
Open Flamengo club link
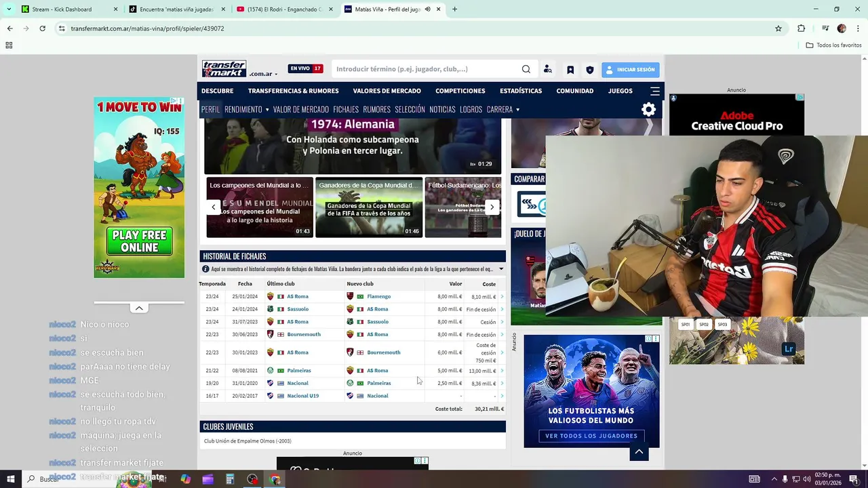[x=378, y=296]
